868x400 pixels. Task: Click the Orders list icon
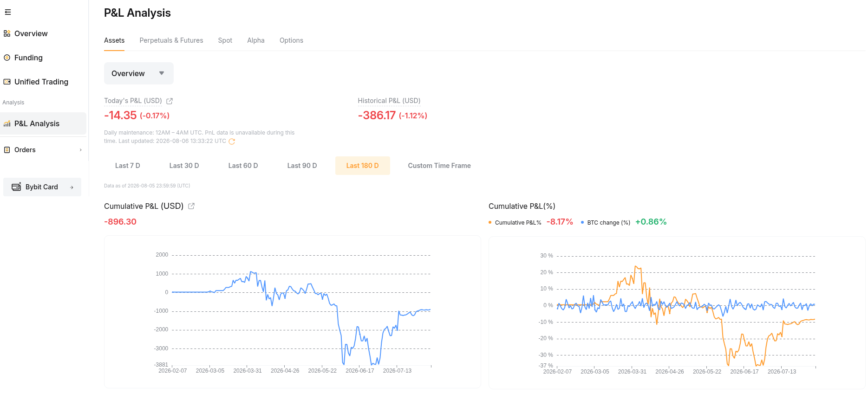point(7,150)
